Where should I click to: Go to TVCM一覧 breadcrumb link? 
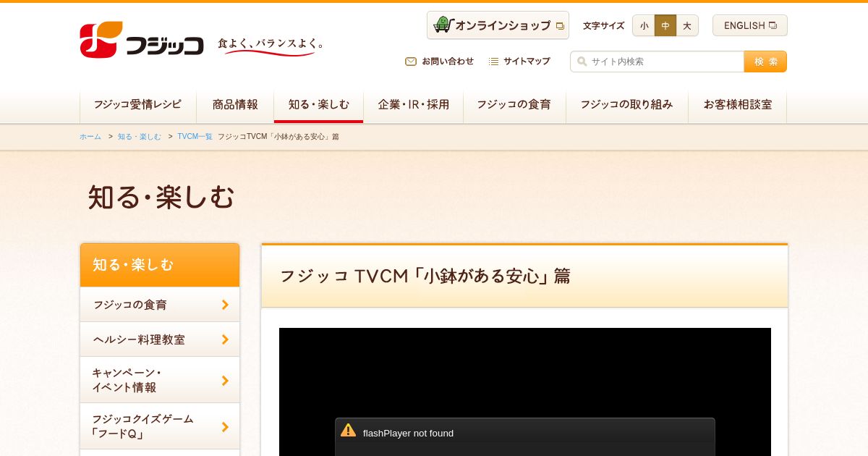tap(195, 137)
